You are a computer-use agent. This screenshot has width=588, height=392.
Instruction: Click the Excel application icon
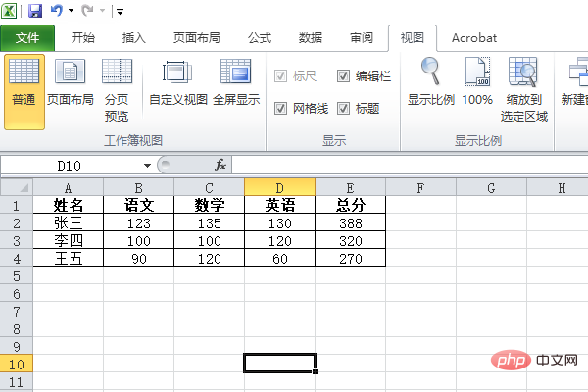click(9, 11)
